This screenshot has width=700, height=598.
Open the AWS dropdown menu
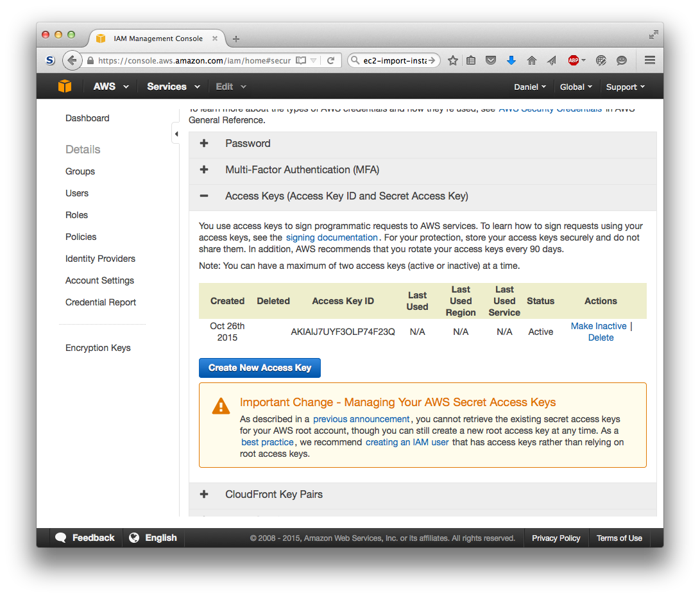(111, 87)
